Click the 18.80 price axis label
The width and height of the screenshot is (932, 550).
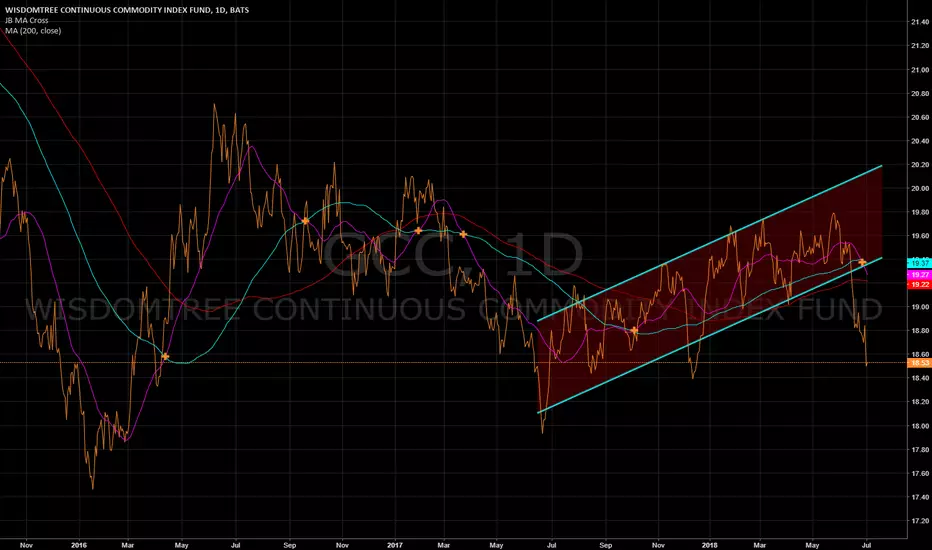tap(920, 331)
